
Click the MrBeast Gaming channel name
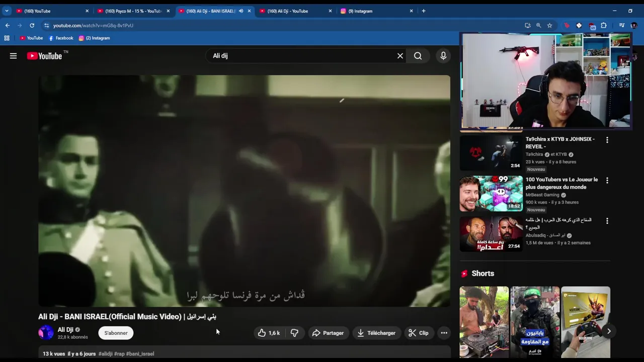click(542, 195)
